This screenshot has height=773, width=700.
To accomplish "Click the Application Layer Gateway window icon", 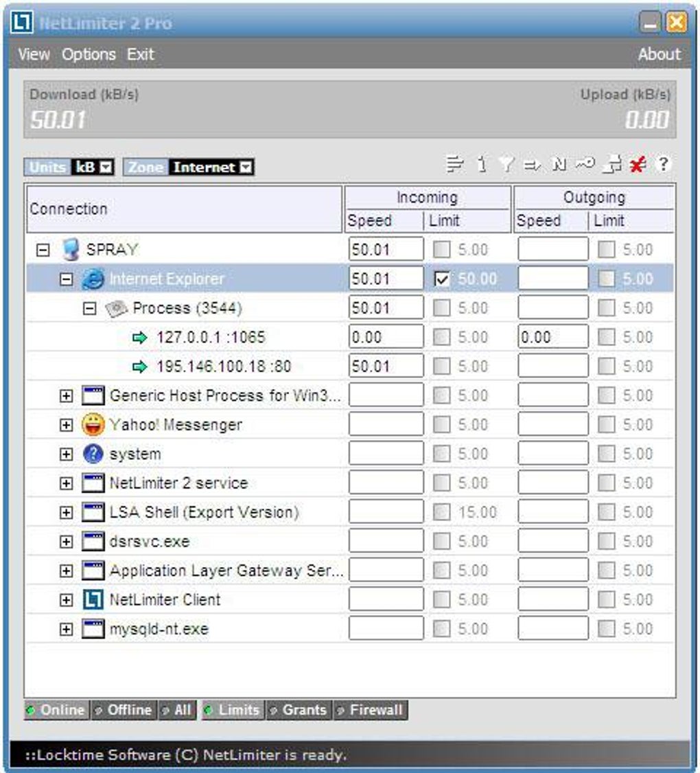I will [93, 571].
